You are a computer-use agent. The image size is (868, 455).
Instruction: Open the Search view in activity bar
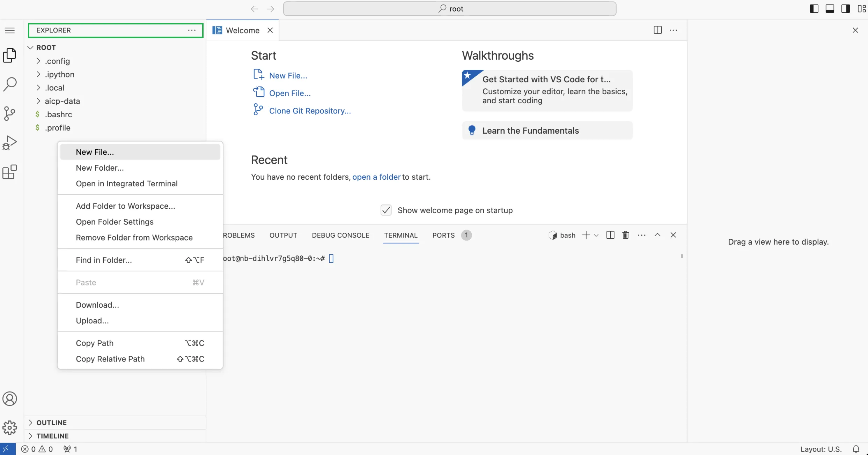pyautogui.click(x=10, y=84)
